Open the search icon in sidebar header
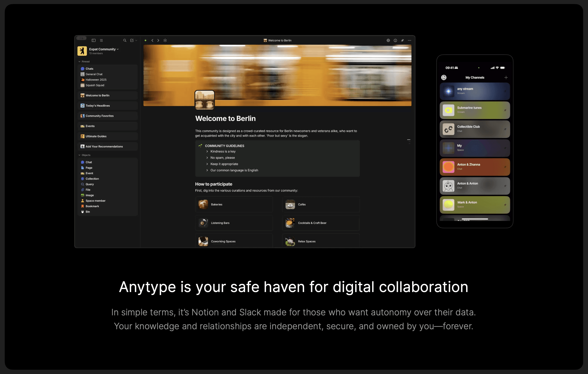588x374 pixels. pyautogui.click(x=125, y=40)
